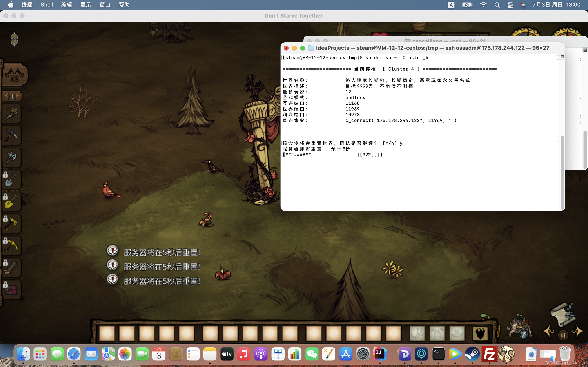Pause the game with the pause button

coord(563,335)
